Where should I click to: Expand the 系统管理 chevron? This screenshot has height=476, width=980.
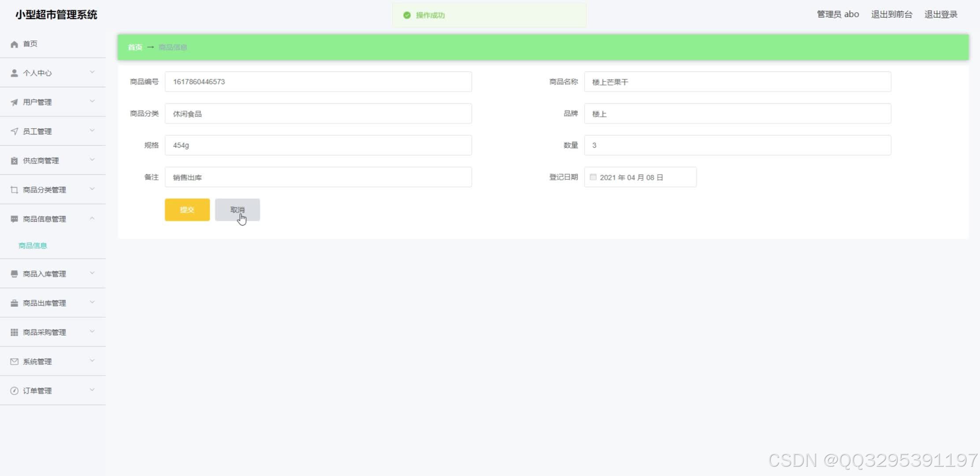pos(92,361)
